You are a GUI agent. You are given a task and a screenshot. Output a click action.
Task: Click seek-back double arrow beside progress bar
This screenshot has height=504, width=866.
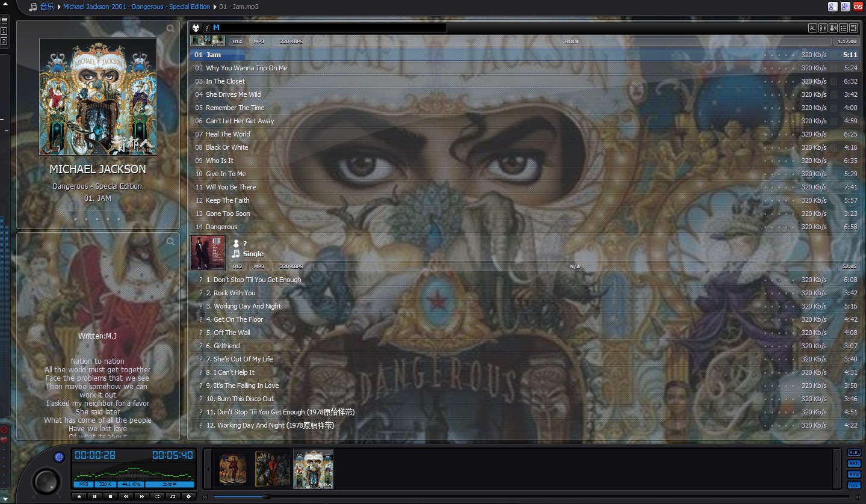pos(205,497)
